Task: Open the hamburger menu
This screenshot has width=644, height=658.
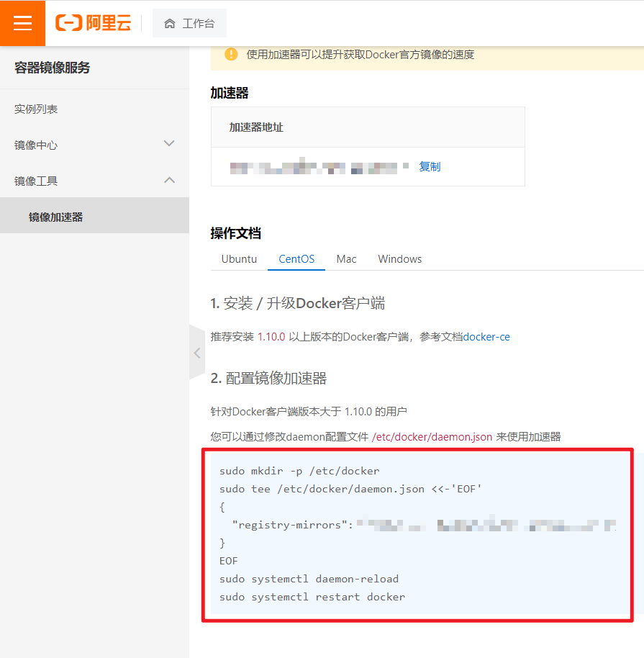Action: (x=22, y=23)
